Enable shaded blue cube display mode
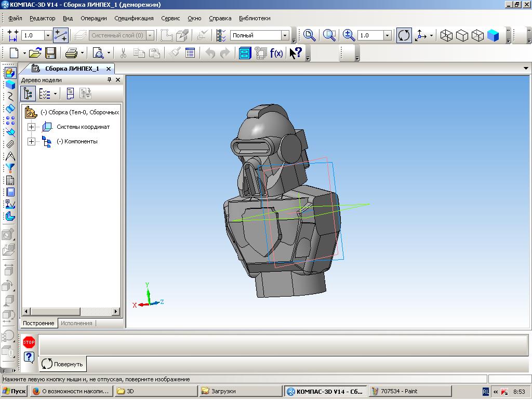The width and height of the screenshot is (532, 400). click(493, 35)
